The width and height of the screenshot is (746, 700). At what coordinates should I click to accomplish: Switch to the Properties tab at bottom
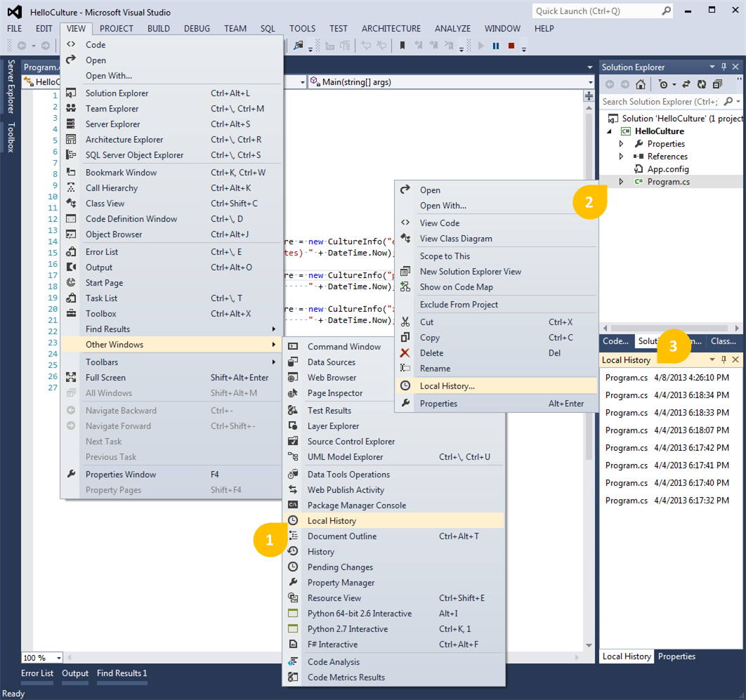tap(676, 656)
